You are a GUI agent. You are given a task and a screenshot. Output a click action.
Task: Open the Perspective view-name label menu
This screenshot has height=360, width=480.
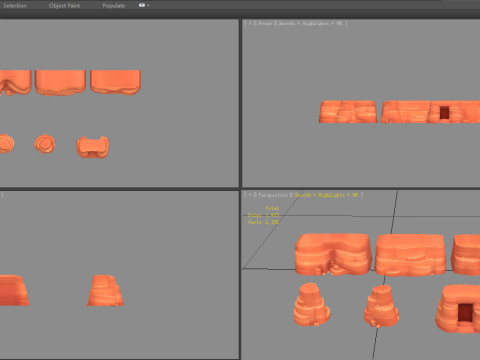[273, 195]
